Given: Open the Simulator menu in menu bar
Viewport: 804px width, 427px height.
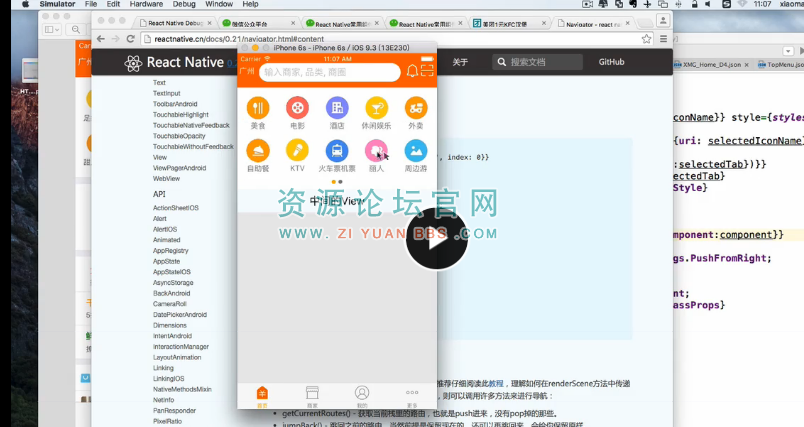Looking at the screenshot, I should tap(57, 4).
